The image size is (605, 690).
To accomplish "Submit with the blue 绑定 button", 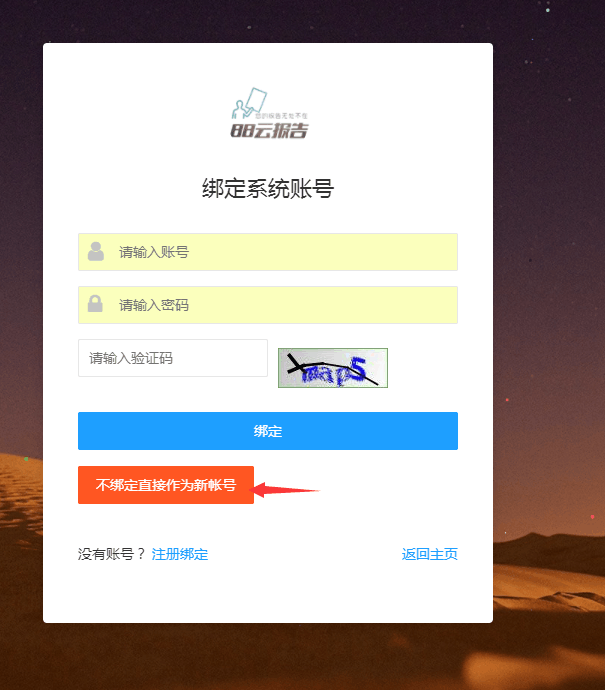I will [x=268, y=431].
